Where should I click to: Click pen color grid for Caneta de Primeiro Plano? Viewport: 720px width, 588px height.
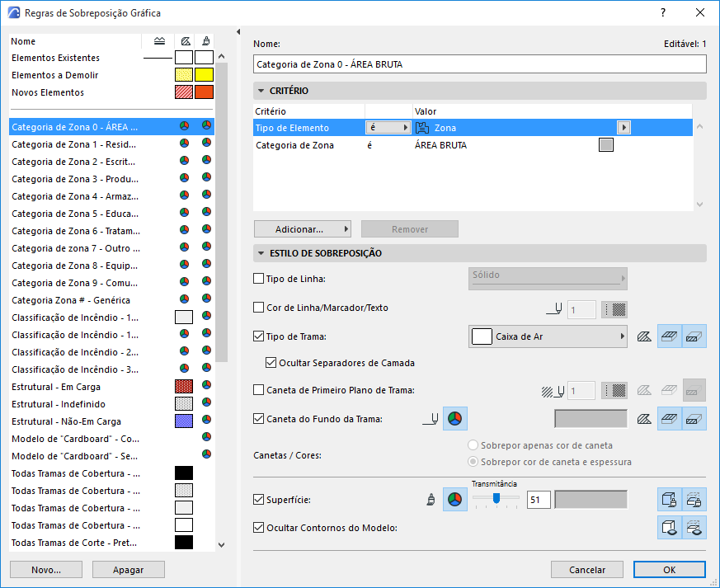[x=614, y=391]
